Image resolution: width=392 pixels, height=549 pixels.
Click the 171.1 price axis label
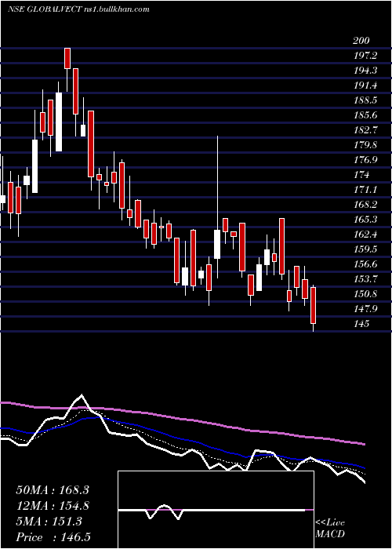(365, 190)
